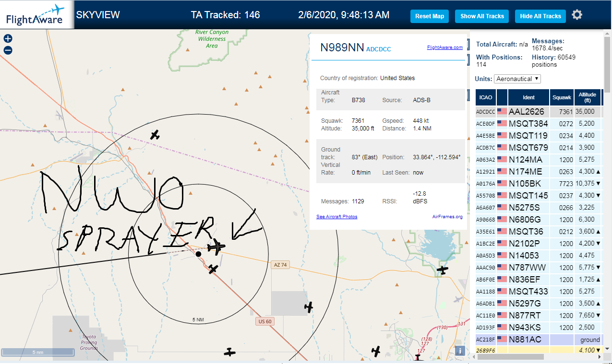Click the US flag in the N881AC row
This screenshot has width=612, height=364.
[x=502, y=339]
